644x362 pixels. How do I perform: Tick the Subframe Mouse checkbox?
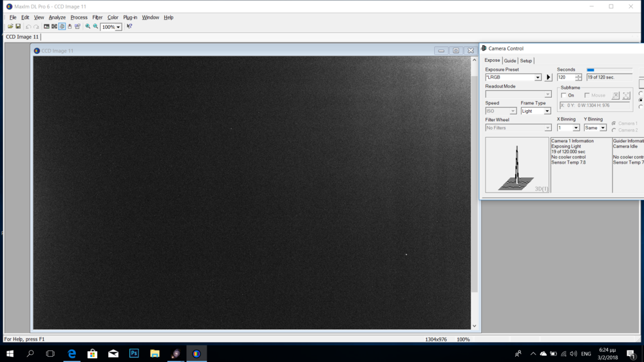pyautogui.click(x=587, y=95)
